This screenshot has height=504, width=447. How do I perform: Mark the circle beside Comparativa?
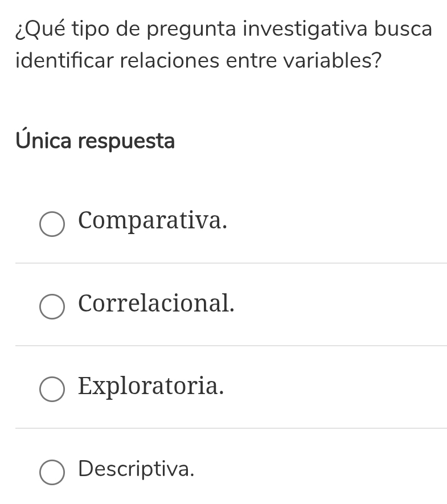click(x=52, y=224)
